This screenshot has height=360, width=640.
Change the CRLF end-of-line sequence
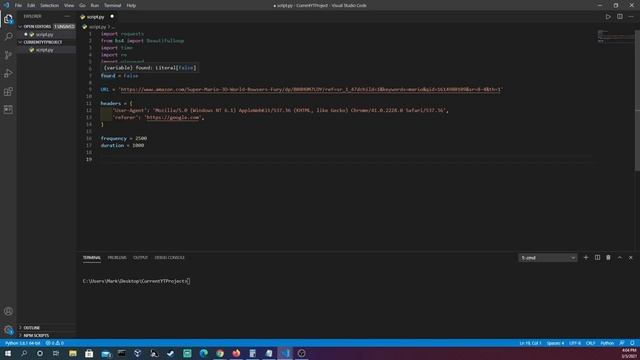click(590, 343)
